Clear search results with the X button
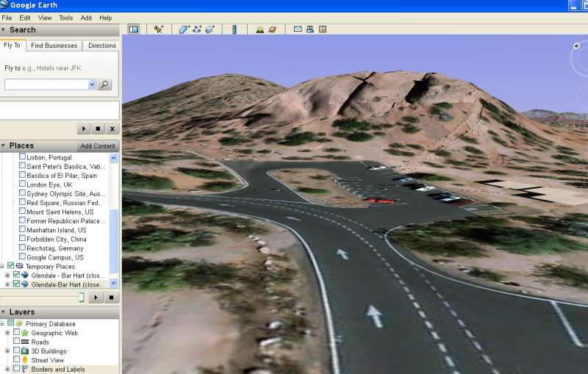Viewport: 588px width, 374px height. click(112, 129)
